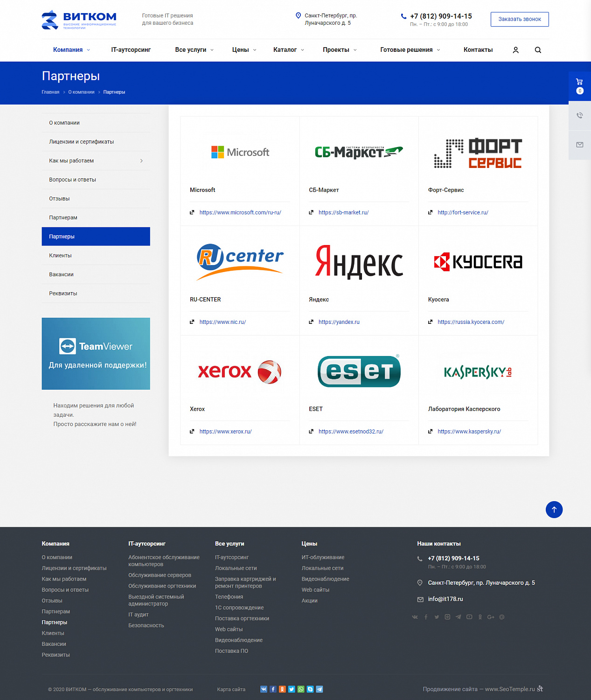Open the shopping cart side icon

(x=579, y=86)
